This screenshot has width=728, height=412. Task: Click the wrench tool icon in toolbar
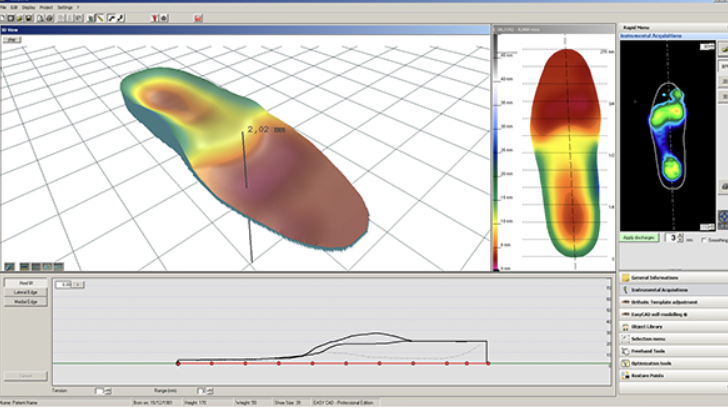120,18
